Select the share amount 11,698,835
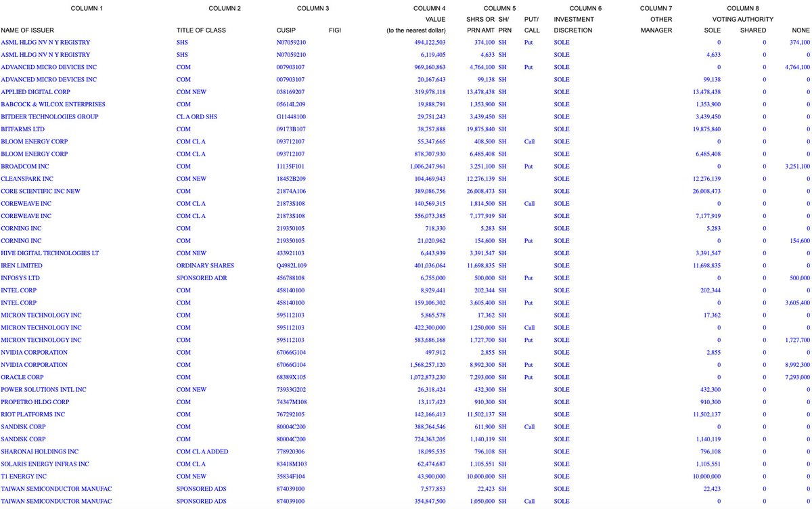 (x=480, y=265)
